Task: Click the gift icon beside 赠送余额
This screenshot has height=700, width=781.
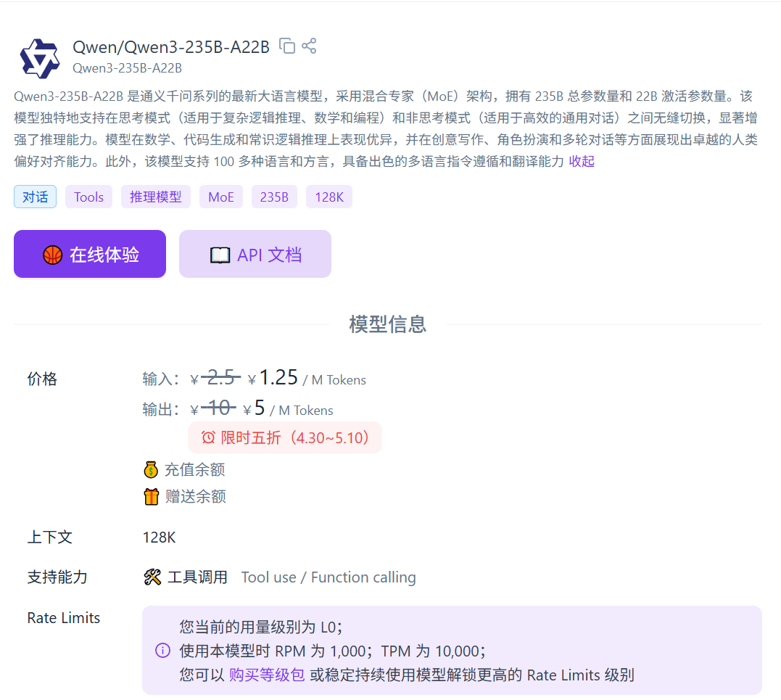Action: click(151, 496)
